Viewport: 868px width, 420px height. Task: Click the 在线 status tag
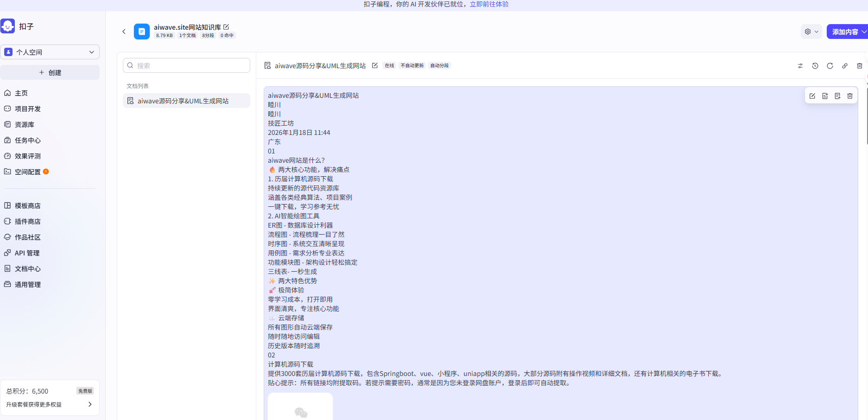tap(389, 66)
